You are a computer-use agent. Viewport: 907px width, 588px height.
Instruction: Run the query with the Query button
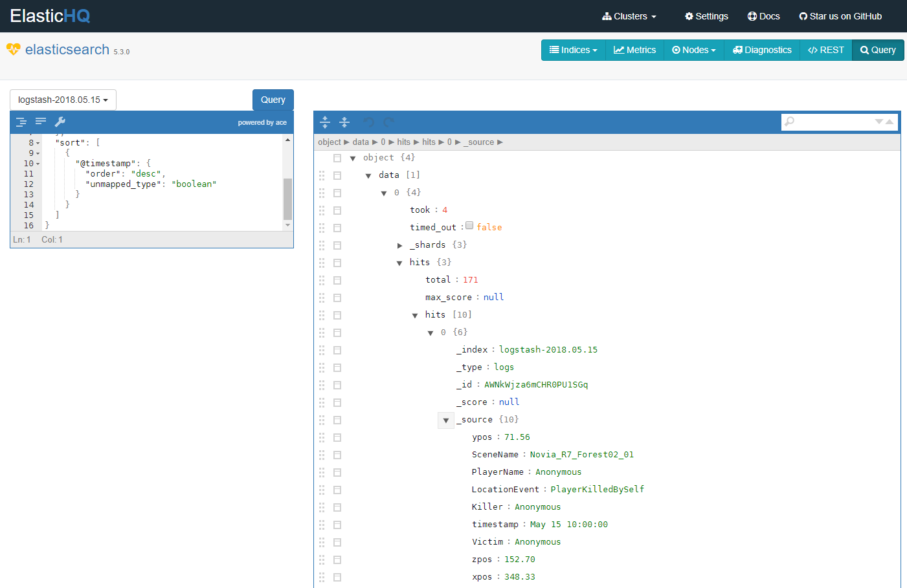(x=273, y=100)
